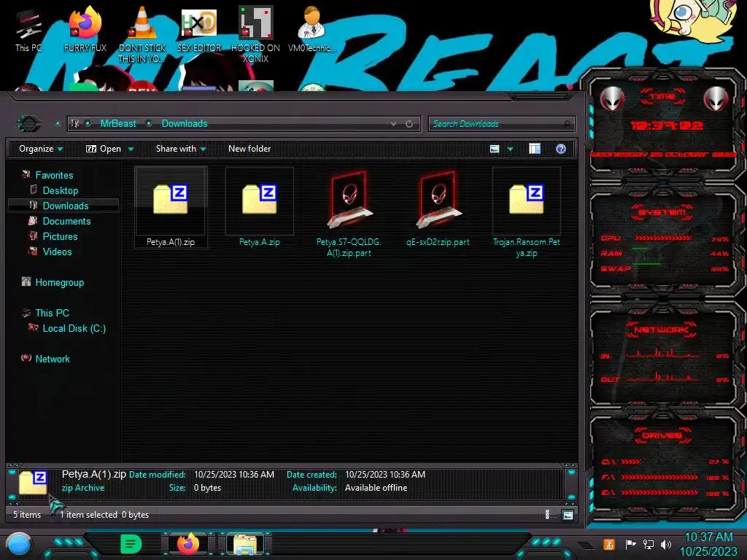
Task: Select the Trojan.Ransom.Petya.zip file icon
Action: click(x=527, y=199)
